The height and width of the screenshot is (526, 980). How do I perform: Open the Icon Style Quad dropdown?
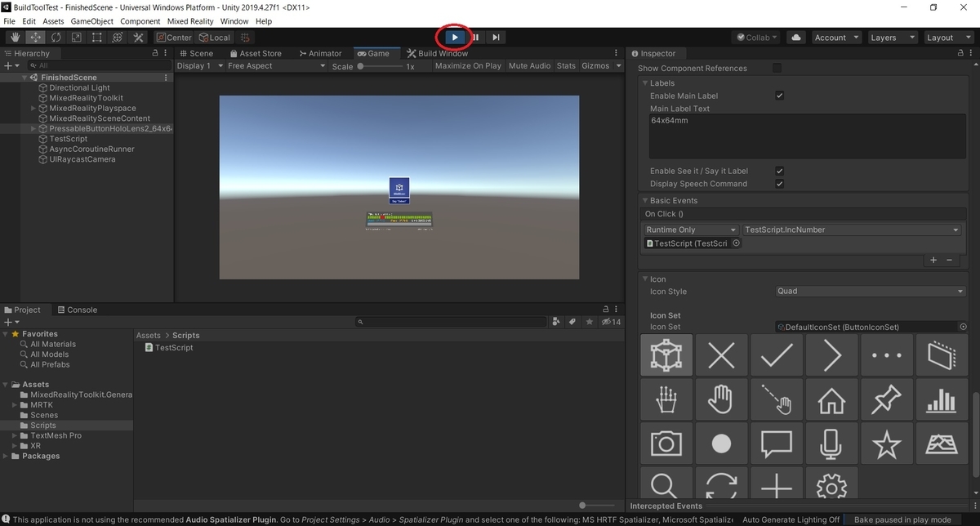coord(871,291)
